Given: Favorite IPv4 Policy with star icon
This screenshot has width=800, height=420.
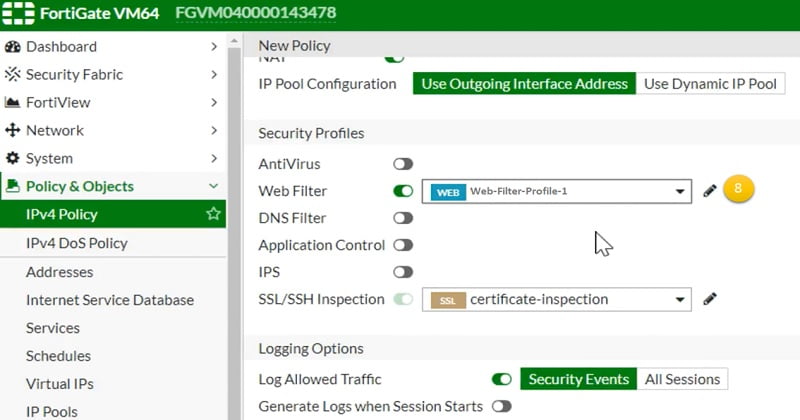Looking at the screenshot, I should click(x=212, y=214).
